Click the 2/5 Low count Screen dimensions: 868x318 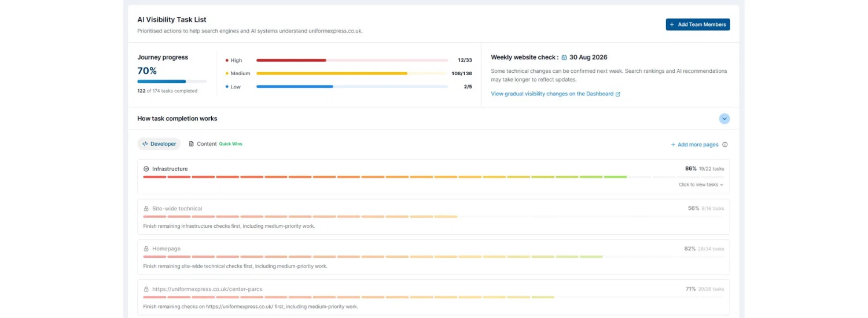[x=468, y=87]
